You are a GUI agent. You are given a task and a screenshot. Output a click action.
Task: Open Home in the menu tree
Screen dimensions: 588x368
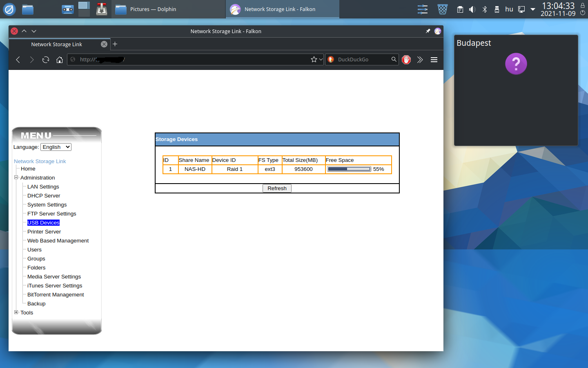point(28,169)
